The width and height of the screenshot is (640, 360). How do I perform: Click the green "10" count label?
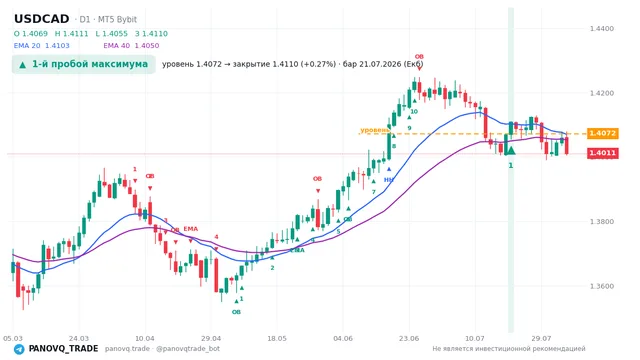click(x=414, y=111)
